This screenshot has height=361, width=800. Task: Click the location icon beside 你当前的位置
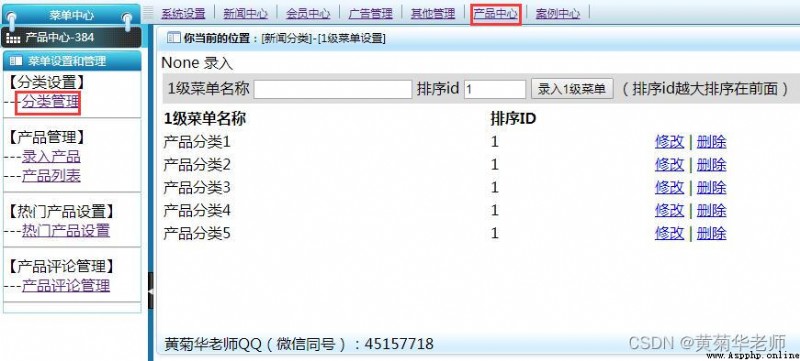pos(173,38)
